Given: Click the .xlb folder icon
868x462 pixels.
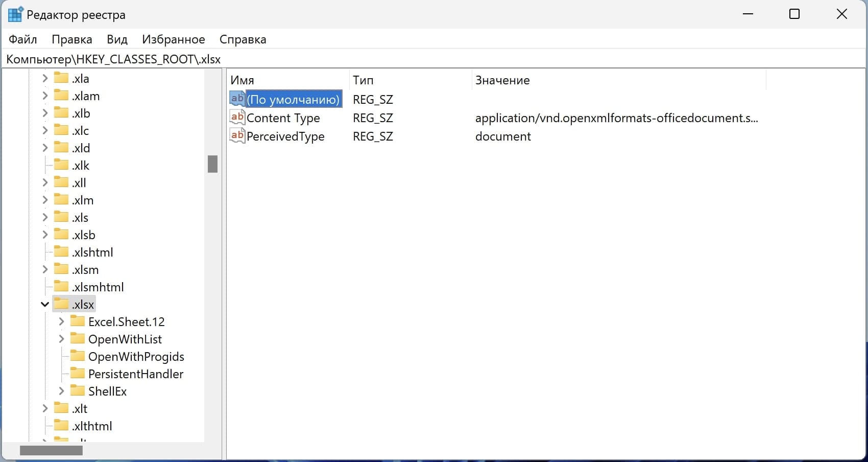Looking at the screenshot, I should (x=61, y=112).
